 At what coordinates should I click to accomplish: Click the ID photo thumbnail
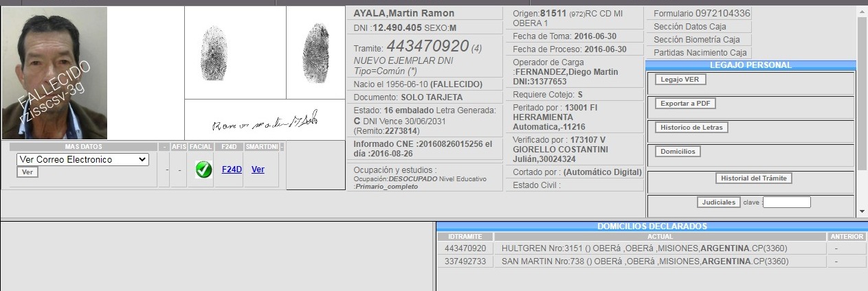pyautogui.click(x=54, y=73)
